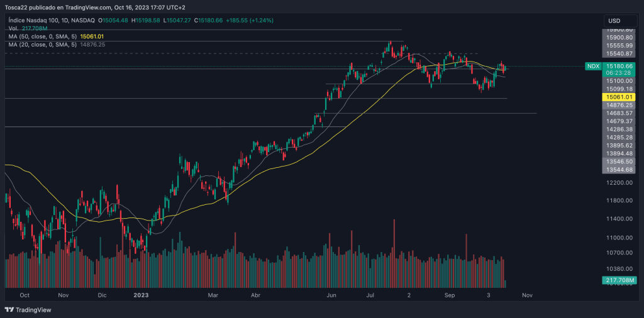Click the 15555.99 horizontal line price label

pos(619,46)
